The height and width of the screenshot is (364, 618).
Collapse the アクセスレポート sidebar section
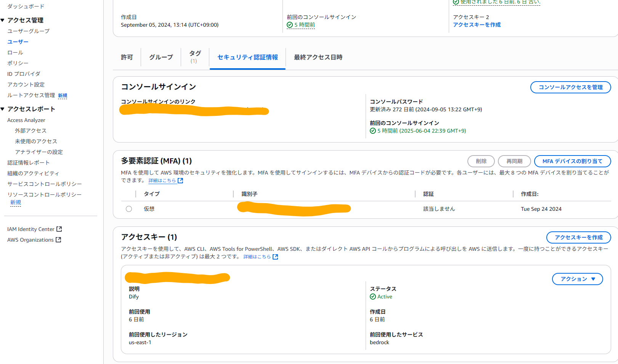click(3, 109)
